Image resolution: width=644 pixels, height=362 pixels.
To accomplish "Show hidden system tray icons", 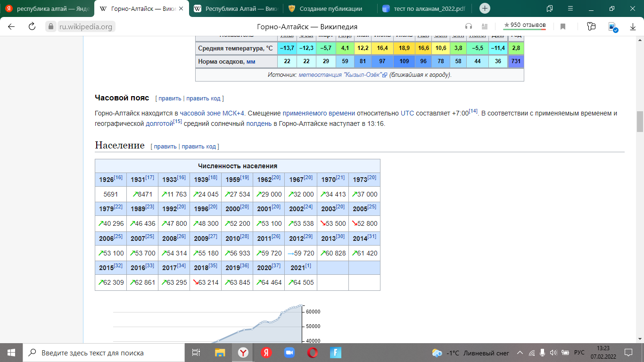I will tap(520, 353).
